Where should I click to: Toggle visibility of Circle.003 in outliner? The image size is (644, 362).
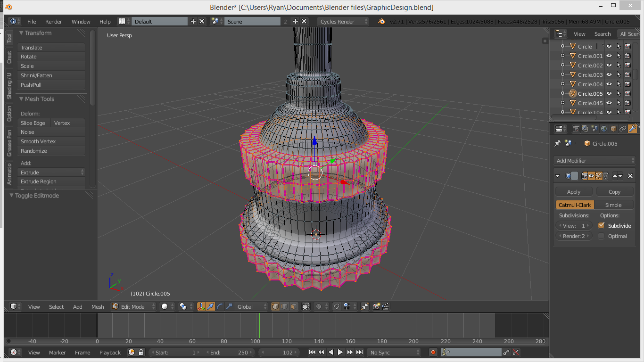click(609, 74)
